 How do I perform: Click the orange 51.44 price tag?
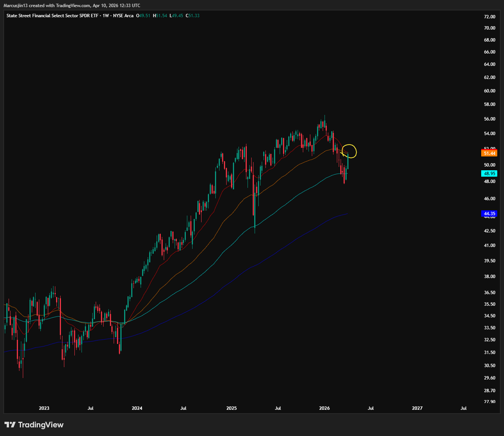coord(489,153)
